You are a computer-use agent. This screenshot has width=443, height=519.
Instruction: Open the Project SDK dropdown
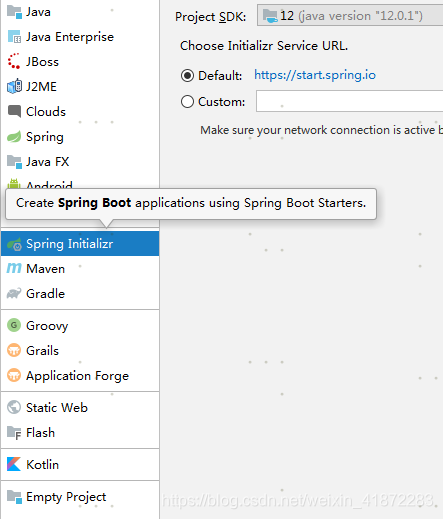pos(350,15)
